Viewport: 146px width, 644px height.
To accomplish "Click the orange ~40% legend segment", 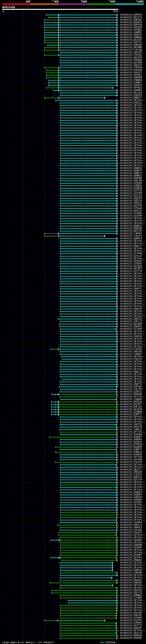I will [45, 4].
